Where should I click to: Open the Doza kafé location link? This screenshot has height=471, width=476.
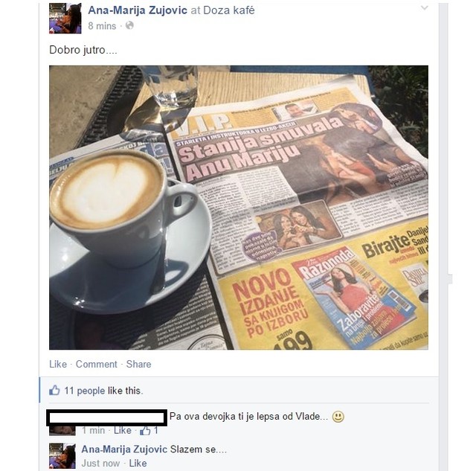[x=228, y=10]
